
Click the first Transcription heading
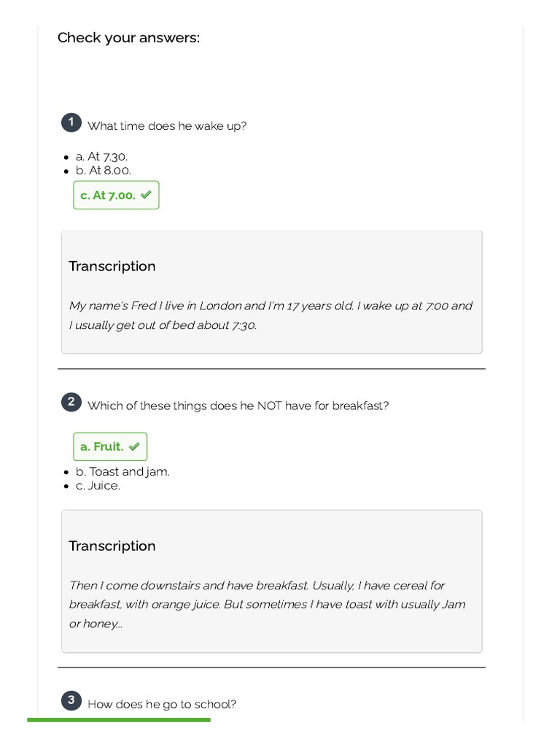112,266
